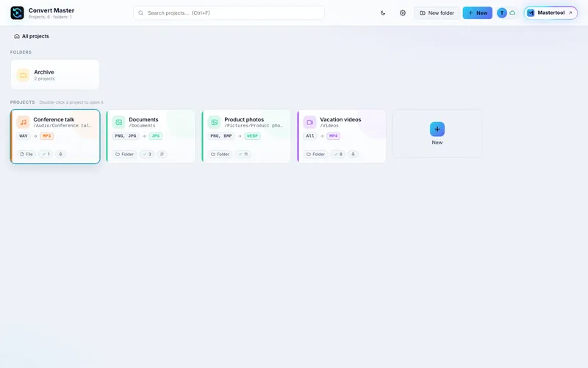This screenshot has width=588, height=368.
Task: Click the /Documents path text
Action: pyautogui.click(x=142, y=126)
